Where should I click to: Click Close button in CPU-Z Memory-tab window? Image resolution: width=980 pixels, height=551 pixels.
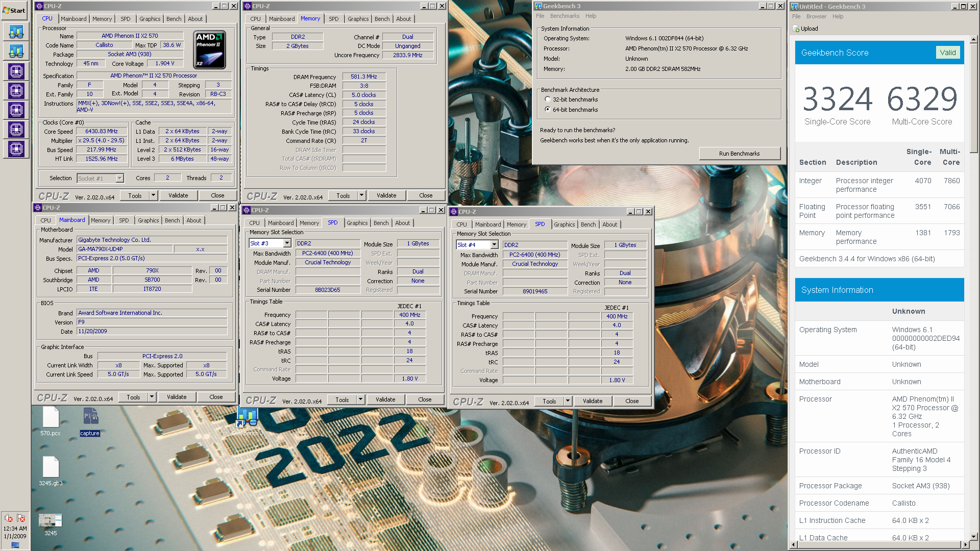click(x=426, y=195)
